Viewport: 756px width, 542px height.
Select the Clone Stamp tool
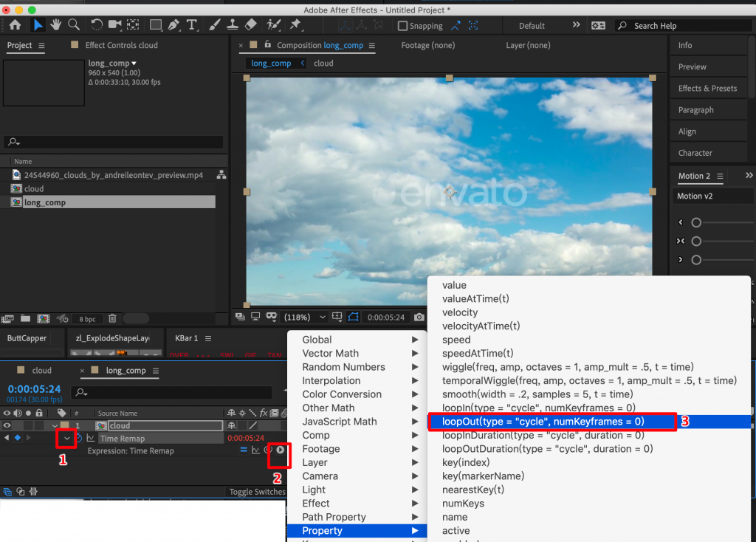(233, 25)
